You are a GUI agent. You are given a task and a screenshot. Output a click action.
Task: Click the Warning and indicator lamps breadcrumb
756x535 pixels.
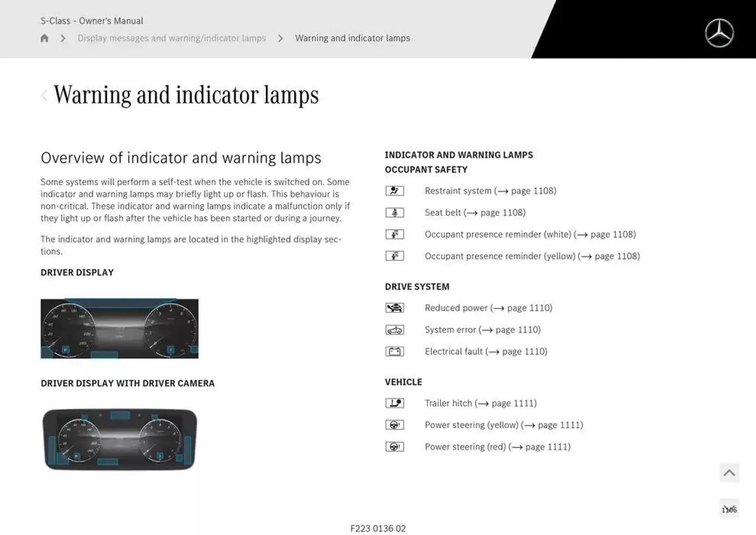point(352,38)
